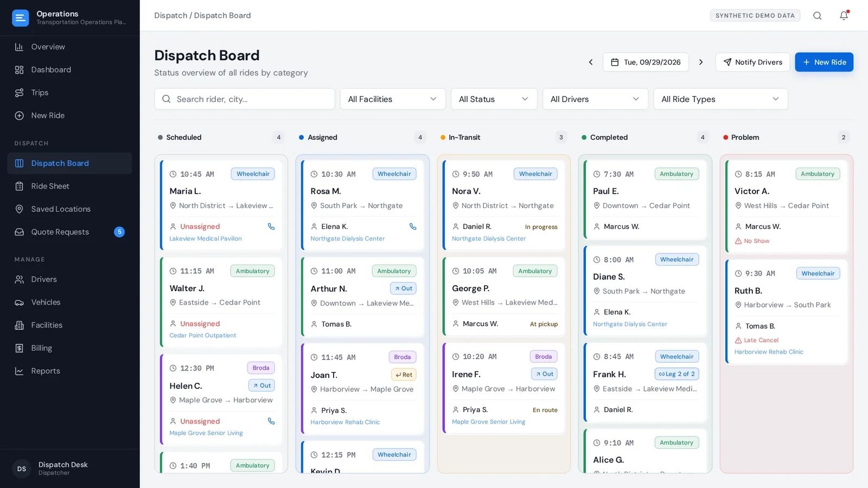Call icon on Helen C. card
The height and width of the screenshot is (488, 868).
[271, 421]
